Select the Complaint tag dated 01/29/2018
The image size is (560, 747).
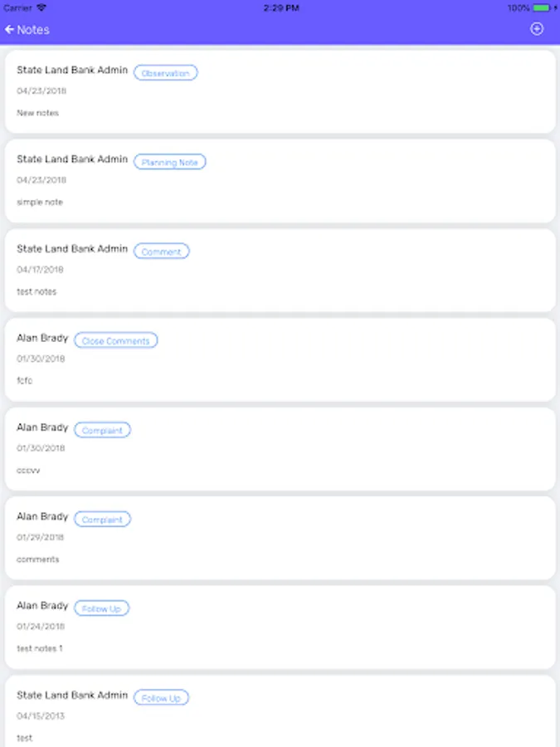tap(102, 520)
